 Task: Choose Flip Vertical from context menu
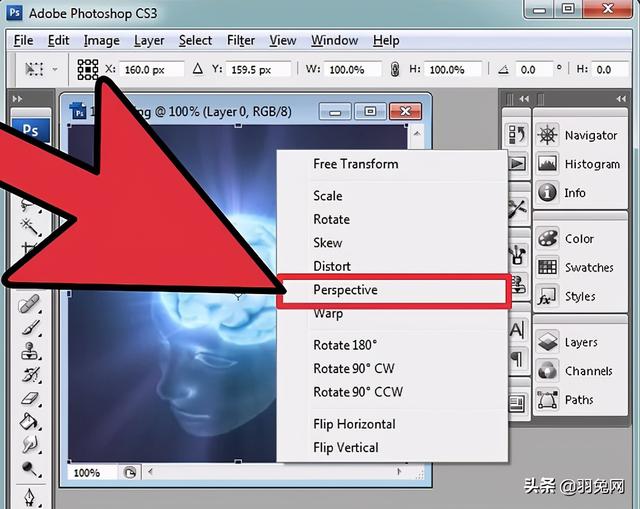[393, 448]
